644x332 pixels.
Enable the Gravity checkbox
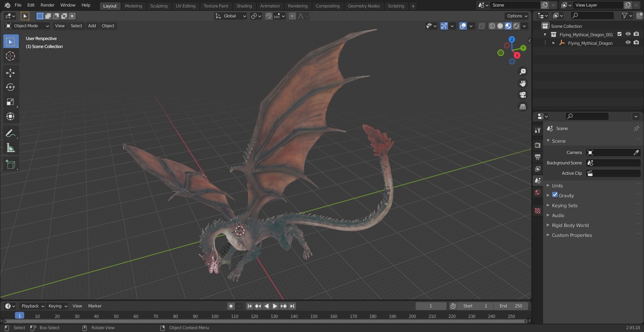point(555,195)
